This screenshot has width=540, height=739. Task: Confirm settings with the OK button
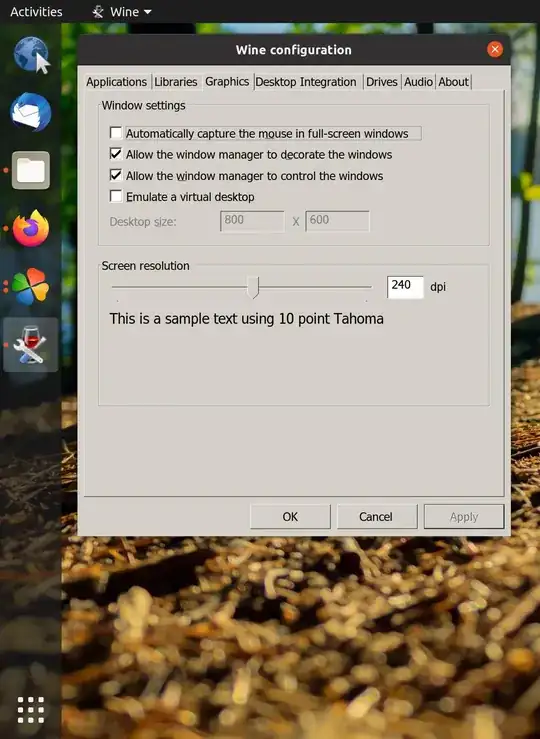pos(290,517)
